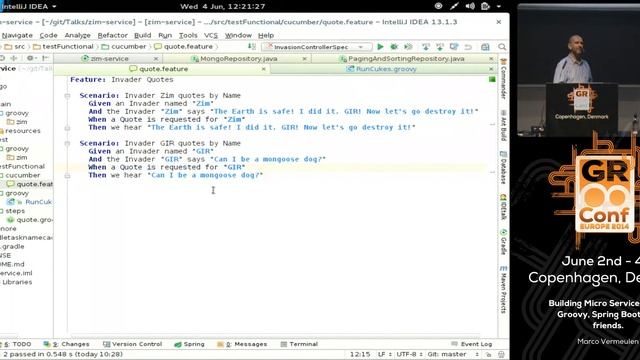The width and height of the screenshot is (640, 360).
Task: Open the Run menu
Action: [x=165, y=36]
